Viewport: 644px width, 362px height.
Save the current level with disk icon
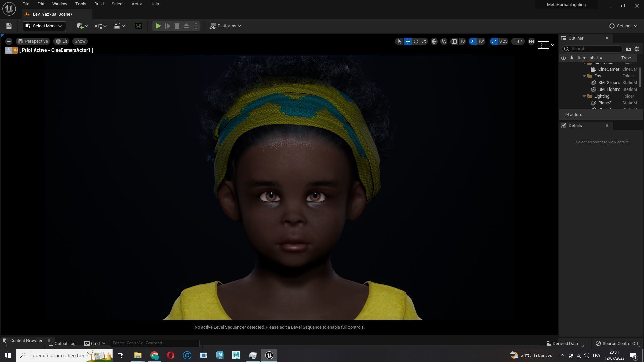click(9, 26)
